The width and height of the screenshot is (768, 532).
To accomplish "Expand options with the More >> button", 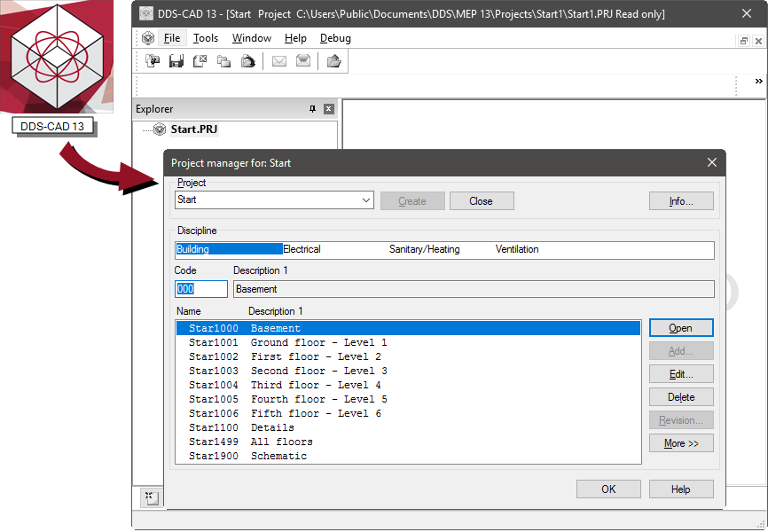I will coord(681,442).
